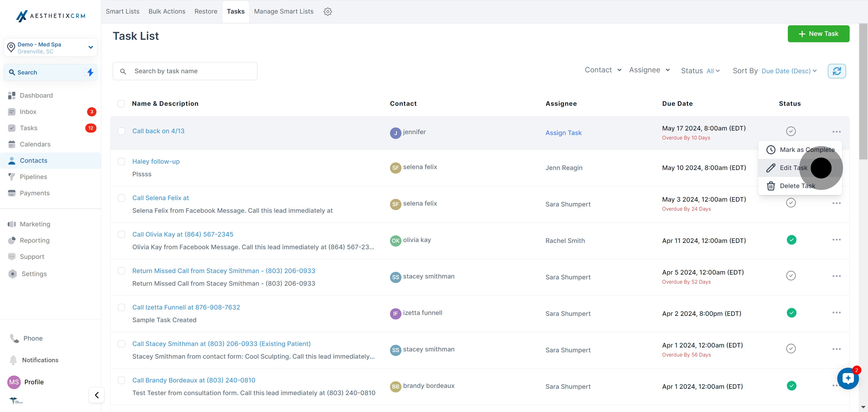Click the Search by task name field
868x412 pixels.
pos(185,71)
